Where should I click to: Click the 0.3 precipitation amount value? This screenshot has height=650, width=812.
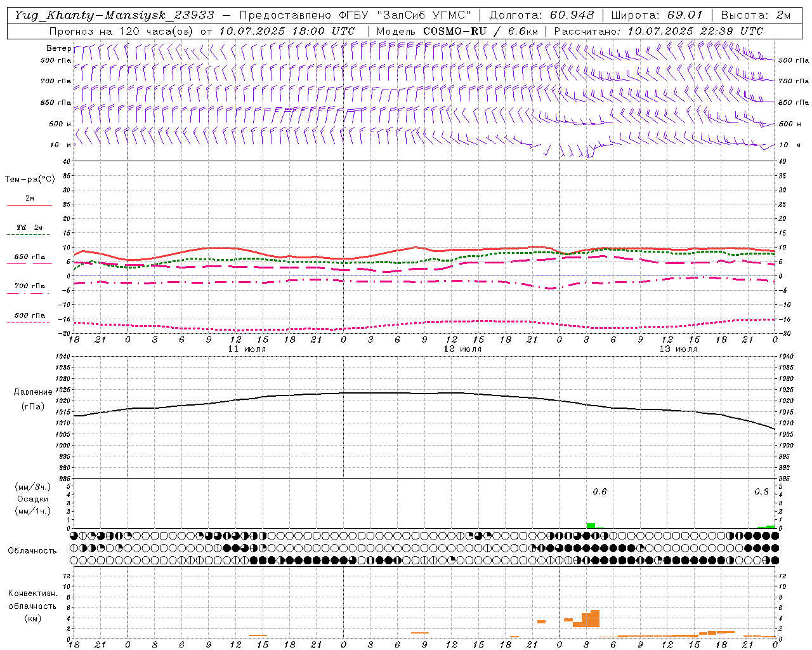[761, 491]
